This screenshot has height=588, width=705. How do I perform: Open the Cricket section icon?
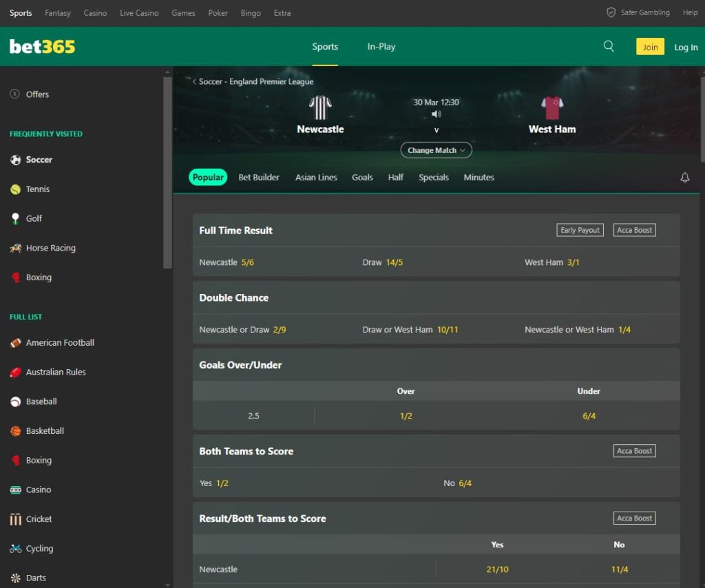click(16, 518)
